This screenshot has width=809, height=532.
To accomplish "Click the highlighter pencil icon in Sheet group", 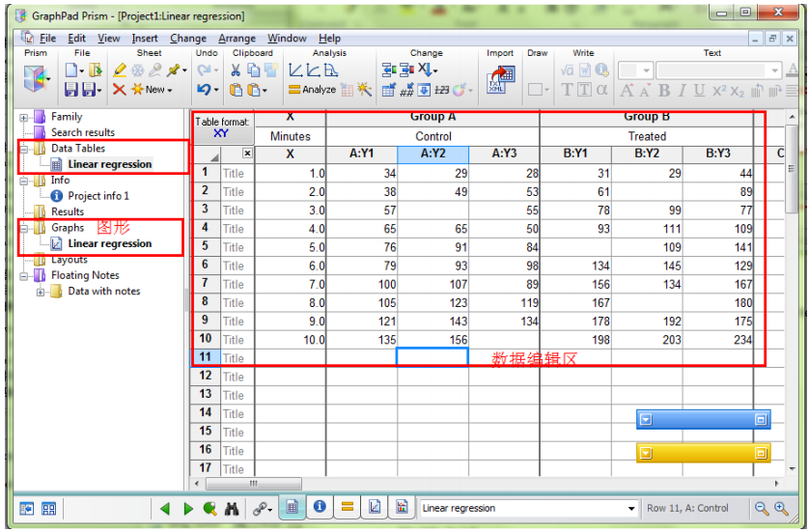I will 119,70.
